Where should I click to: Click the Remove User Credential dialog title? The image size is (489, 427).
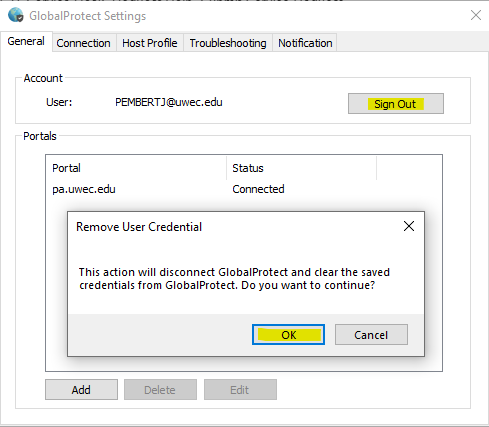point(139,227)
